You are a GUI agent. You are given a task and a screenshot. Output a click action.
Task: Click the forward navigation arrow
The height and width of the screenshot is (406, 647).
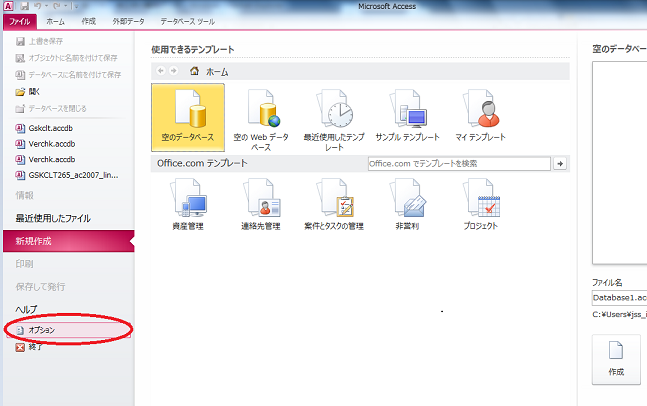[x=174, y=71]
